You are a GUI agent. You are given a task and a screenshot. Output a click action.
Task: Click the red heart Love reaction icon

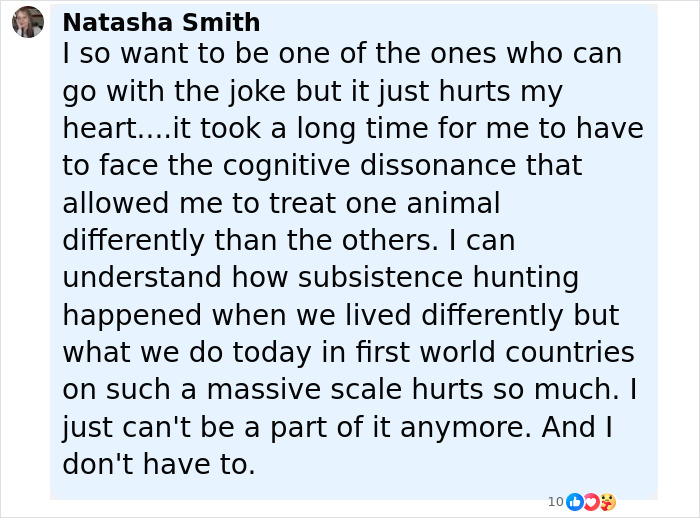(591, 502)
